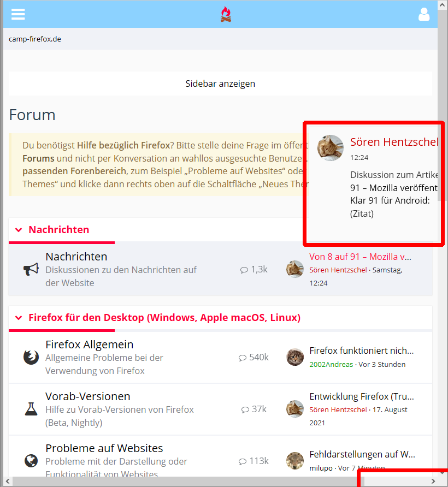Open thread Firefox funktioniert nich...
The height and width of the screenshot is (487, 448).
pyautogui.click(x=361, y=351)
